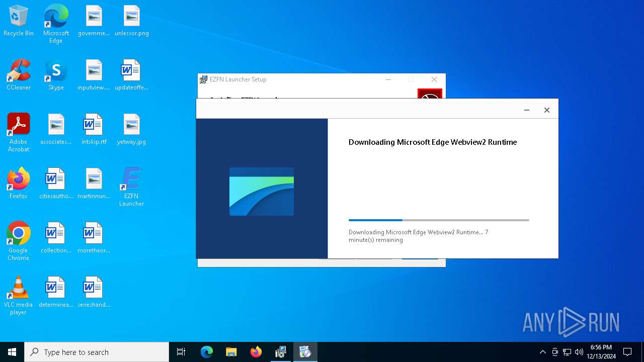Click the Webview2 download progress bar
Image resolution: width=644 pixels, height=362 pixels.
coord(439,220)
